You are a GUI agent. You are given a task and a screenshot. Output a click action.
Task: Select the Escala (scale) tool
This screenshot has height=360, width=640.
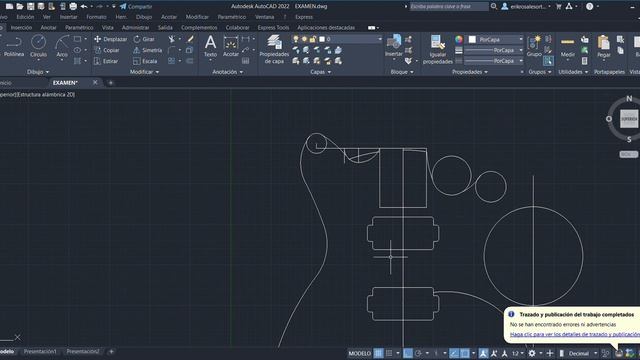[x=145, y=61]
